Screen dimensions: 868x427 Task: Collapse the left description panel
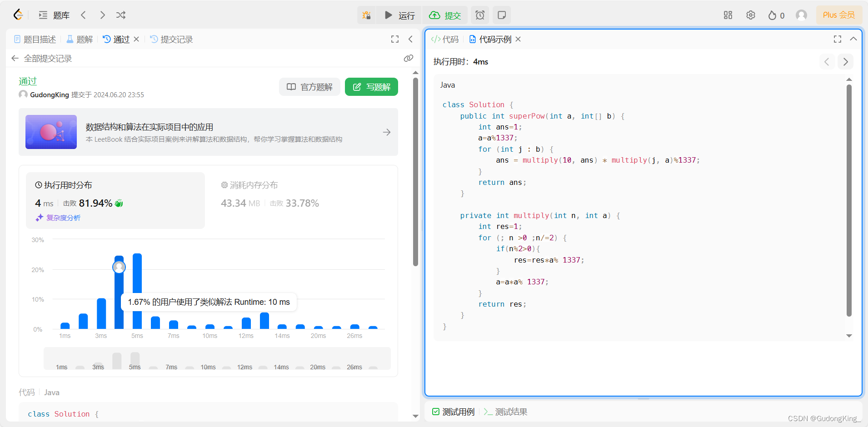(410, 39)
